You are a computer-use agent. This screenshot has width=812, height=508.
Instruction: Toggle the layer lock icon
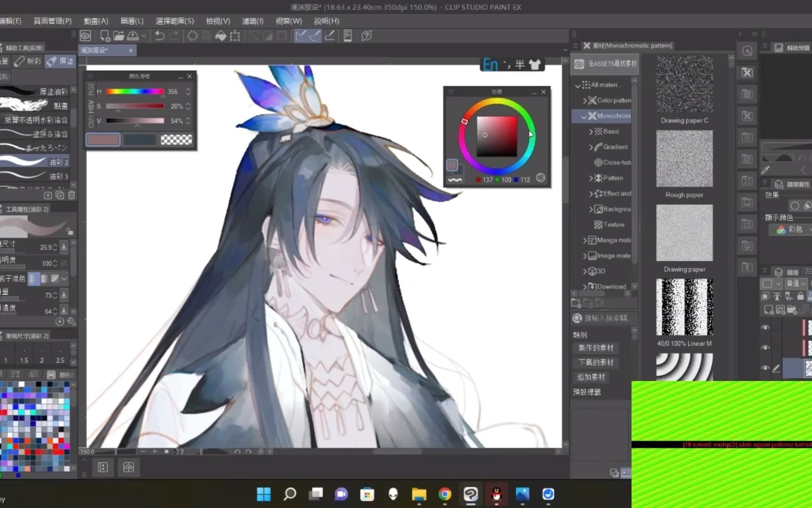tap(801, 296)
